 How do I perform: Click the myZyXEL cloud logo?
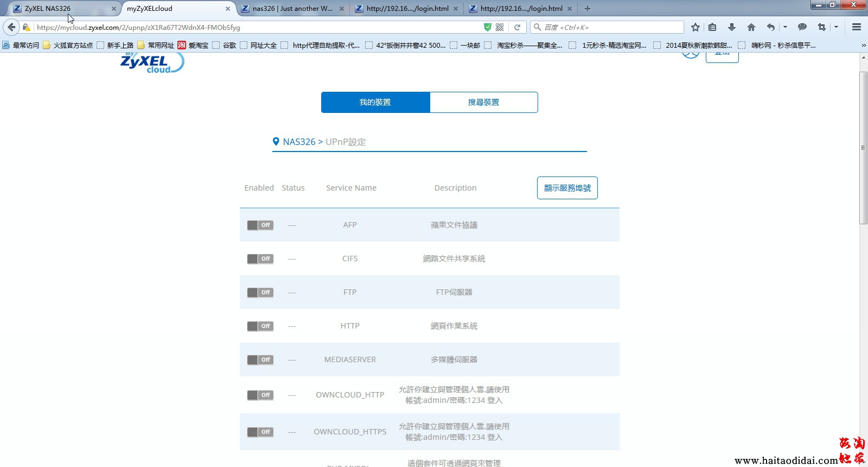click(152, 62)
